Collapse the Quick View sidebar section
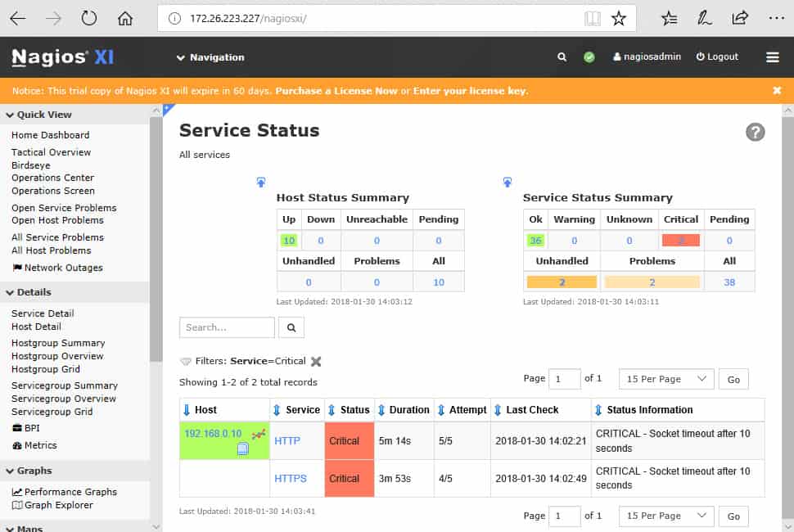794x532 pixels. coord(39,115)
